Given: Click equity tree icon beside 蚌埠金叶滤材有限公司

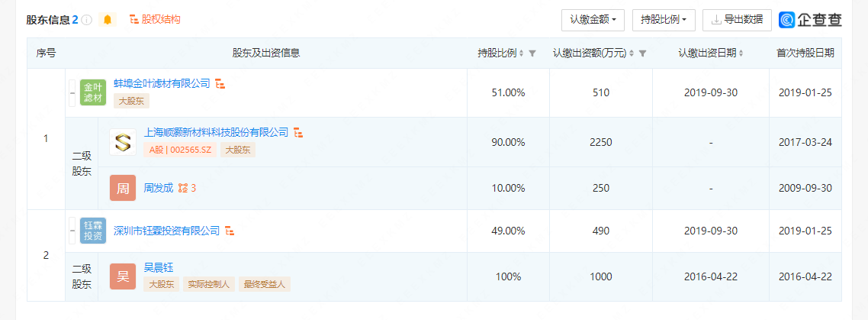Looking at the screenshot, I should pos(220,83).
